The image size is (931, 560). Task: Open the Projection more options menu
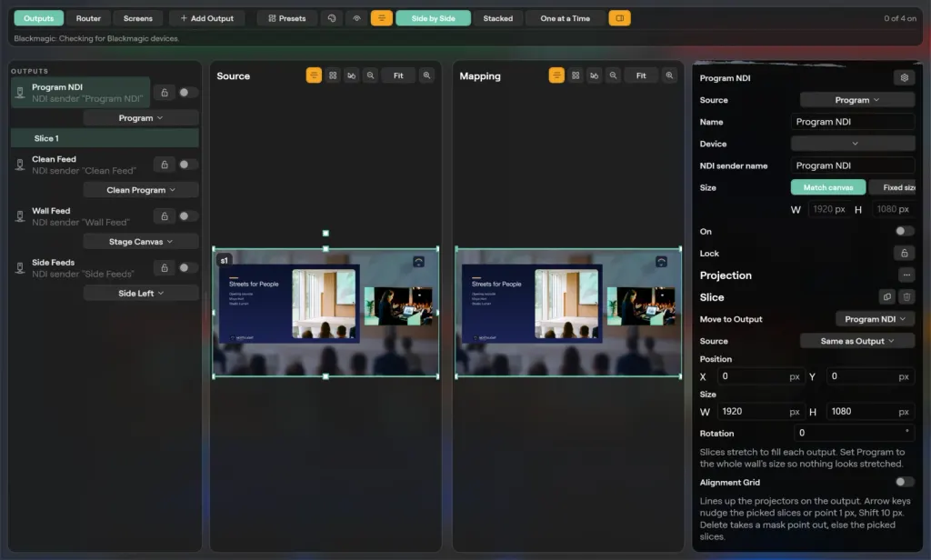pyautogui.click(x=906, y=275)
